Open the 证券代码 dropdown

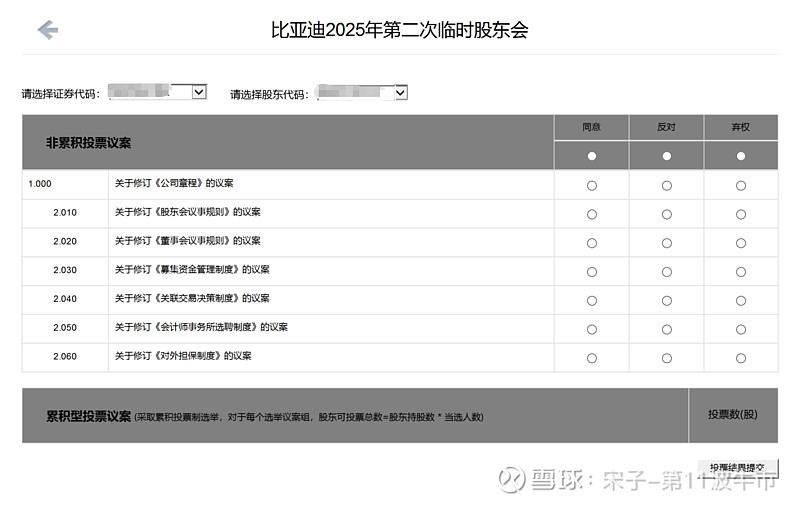tap(158, 92)
